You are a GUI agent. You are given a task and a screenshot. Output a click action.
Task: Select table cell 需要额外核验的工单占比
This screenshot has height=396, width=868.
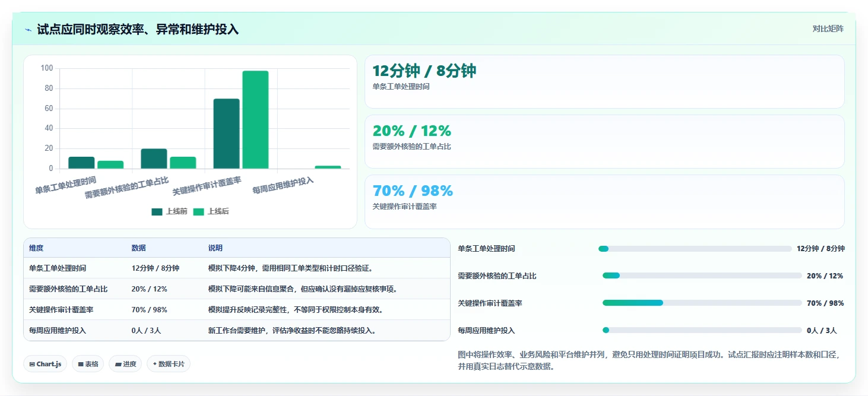(68, 289)
